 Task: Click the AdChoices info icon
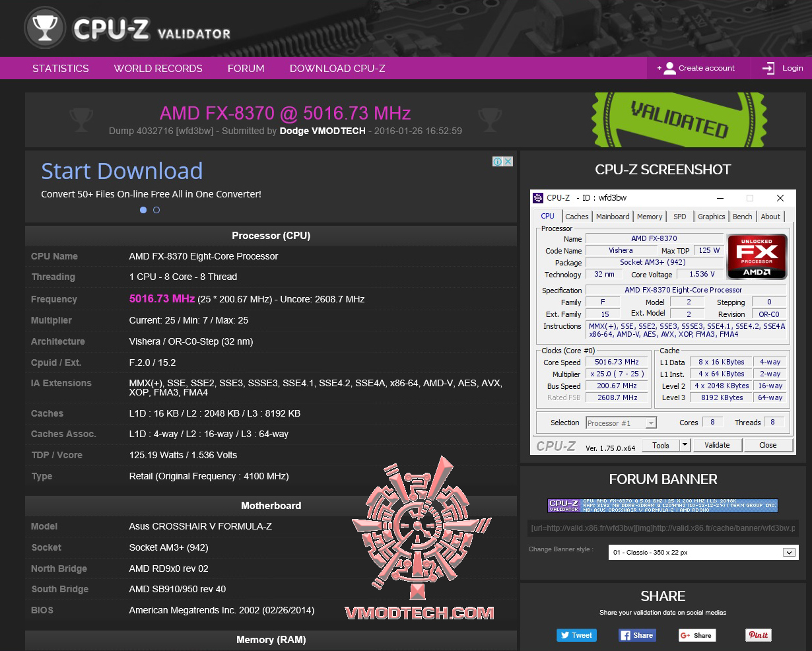click(498, 161)
